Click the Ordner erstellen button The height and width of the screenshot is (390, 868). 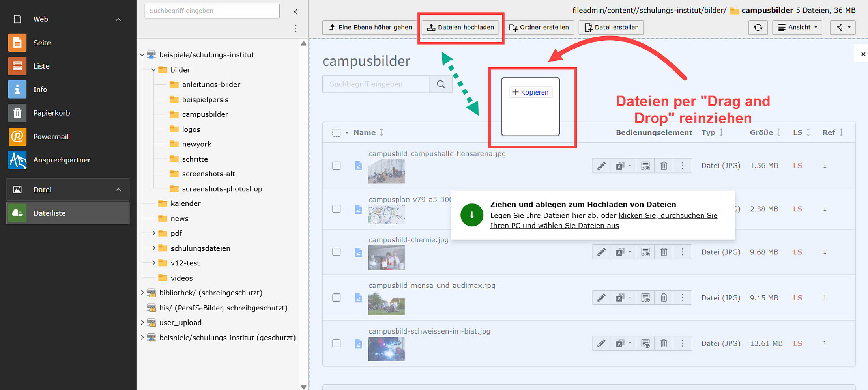539,28
